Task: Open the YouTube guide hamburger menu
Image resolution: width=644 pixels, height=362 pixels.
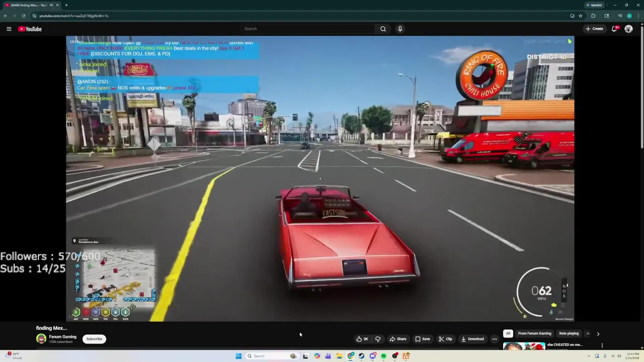Action: pos(9,29)
